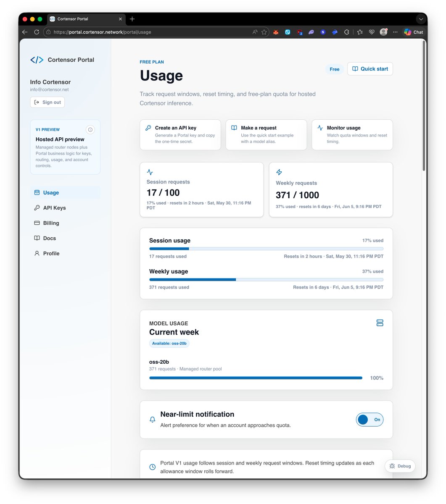Click the oss-20b usage progress bar
Screen dimensions: 446x504
[x=256, y=378]
